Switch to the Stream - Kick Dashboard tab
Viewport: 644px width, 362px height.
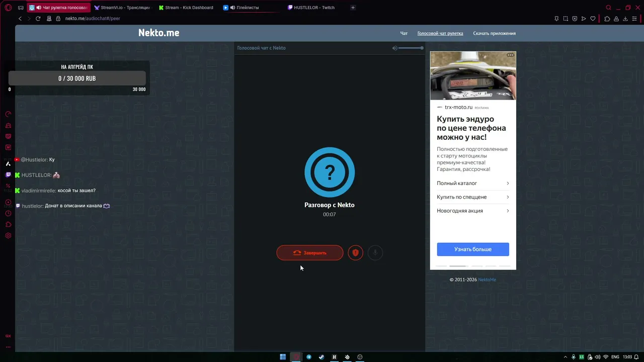[186, 8]
